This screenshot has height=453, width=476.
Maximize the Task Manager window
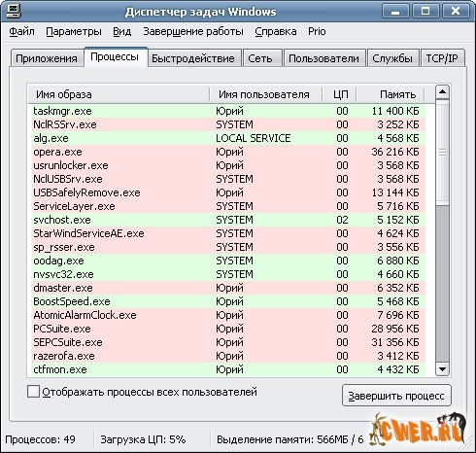425,12
